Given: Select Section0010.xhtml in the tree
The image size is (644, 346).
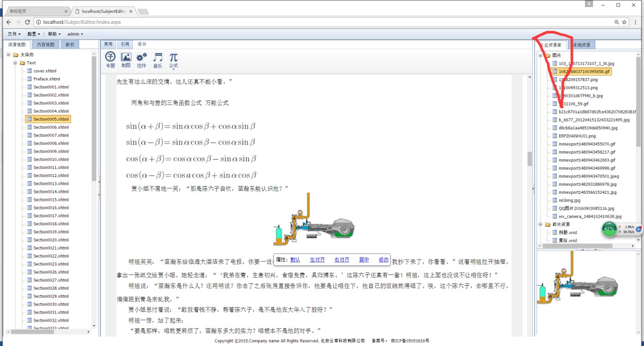Looking at the screenshot, I should (x=51, y=159).
